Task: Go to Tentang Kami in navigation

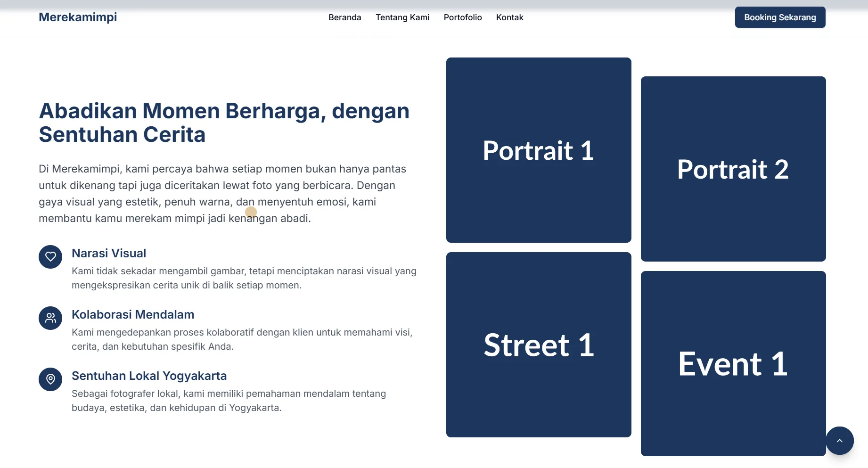Action: coord(402,17)
